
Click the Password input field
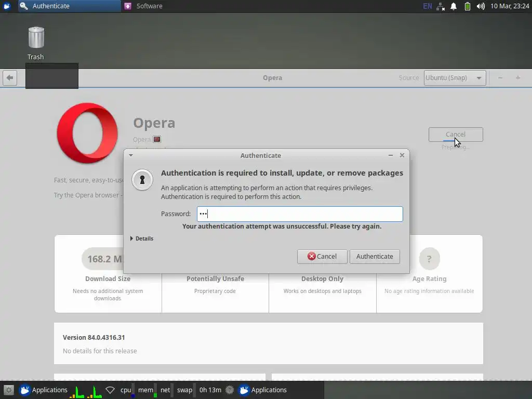[300, 214]
